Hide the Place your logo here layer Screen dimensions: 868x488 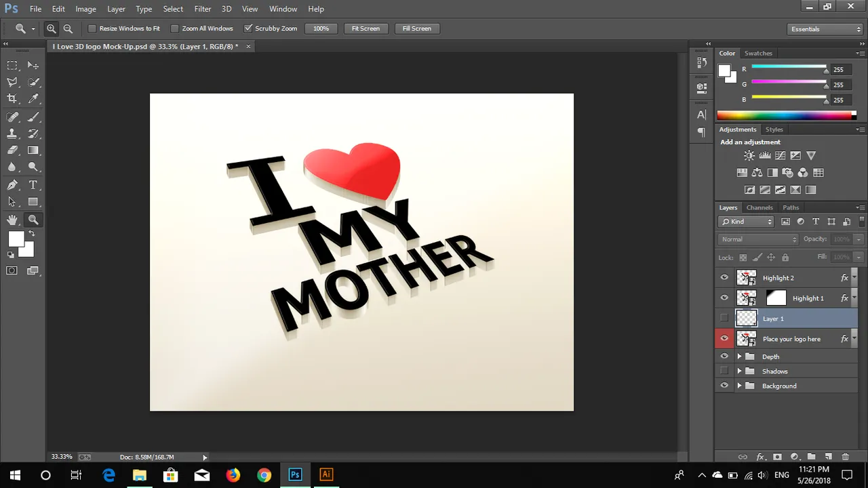(724, 338)
